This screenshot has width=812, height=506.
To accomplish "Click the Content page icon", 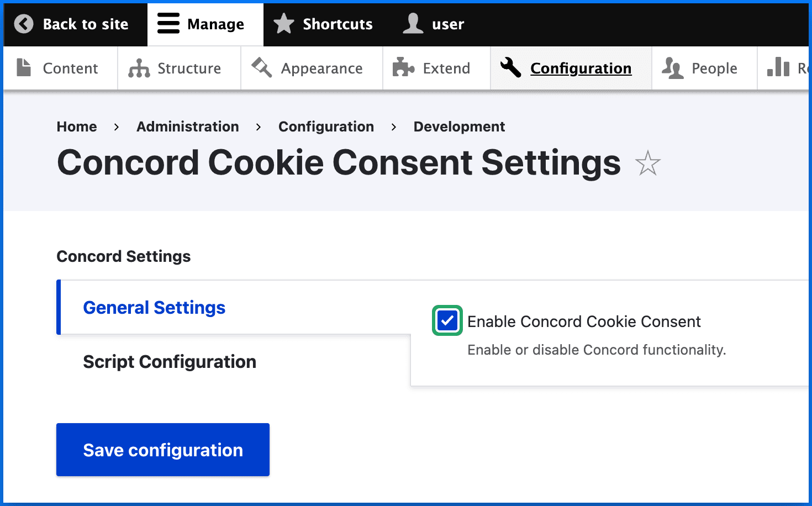I will tap(24, 67).
